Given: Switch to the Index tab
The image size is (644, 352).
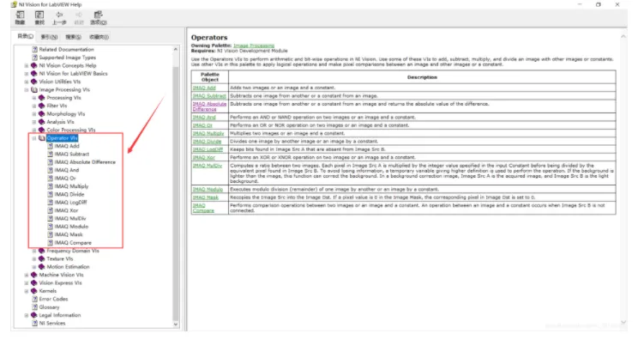Looking at the screenshot, I should pos(49,37).
